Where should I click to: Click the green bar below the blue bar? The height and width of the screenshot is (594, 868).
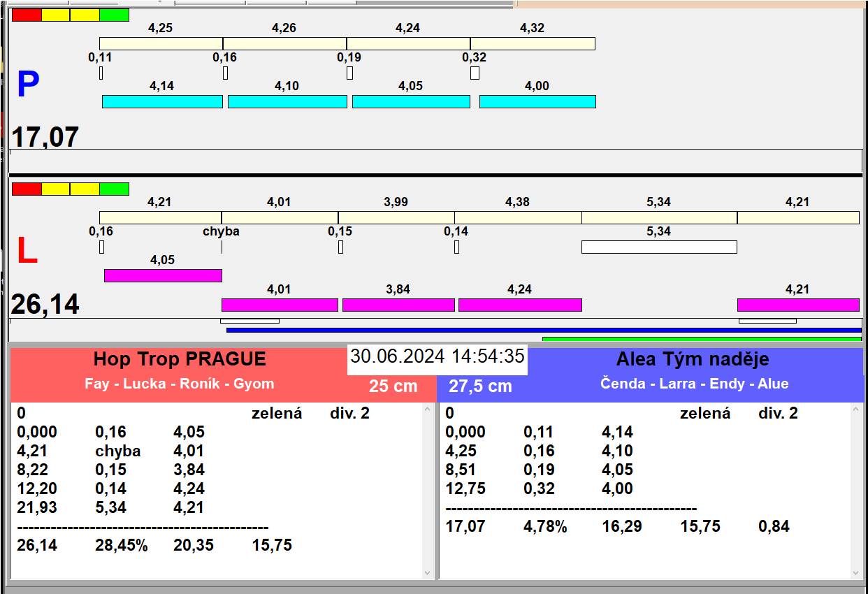[x=701, y=339]
